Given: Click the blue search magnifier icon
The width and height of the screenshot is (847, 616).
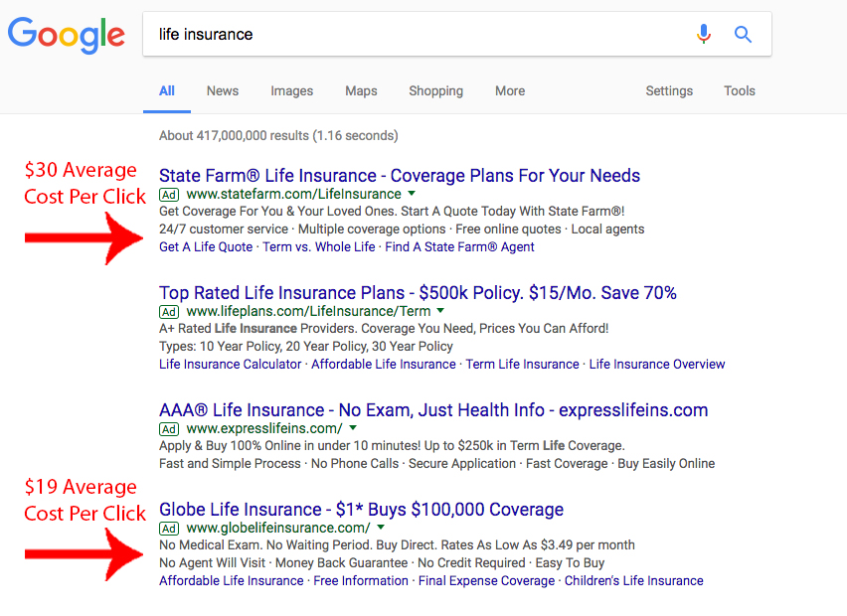Looking at the screenshot, I should point(743,35).
